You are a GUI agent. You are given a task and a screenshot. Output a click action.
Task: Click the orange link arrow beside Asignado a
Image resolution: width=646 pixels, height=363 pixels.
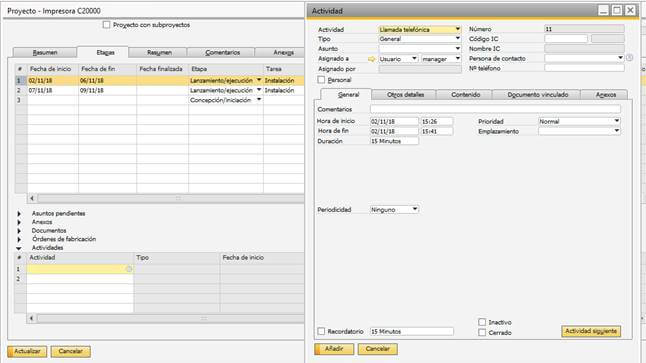pos(372,59)
